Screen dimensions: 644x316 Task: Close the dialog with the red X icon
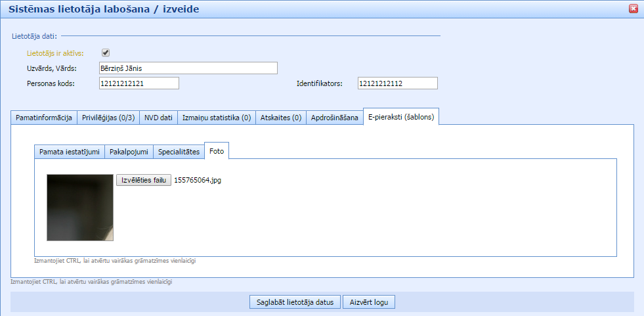click(x=633, y=9)
